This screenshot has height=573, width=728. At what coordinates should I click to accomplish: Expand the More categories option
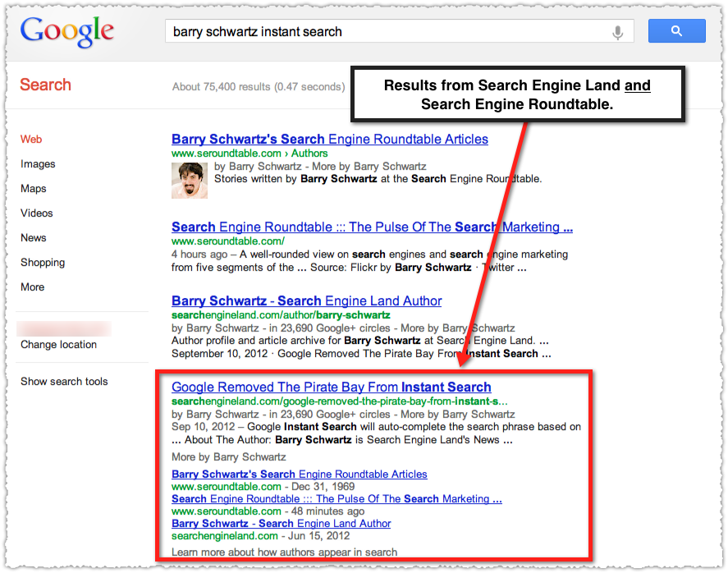click(x=33, y=287)
